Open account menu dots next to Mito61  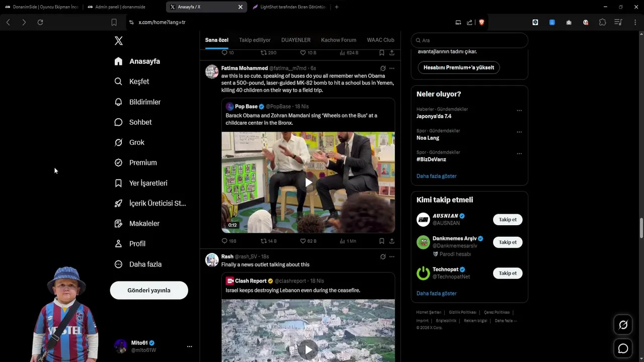point(190,346)
